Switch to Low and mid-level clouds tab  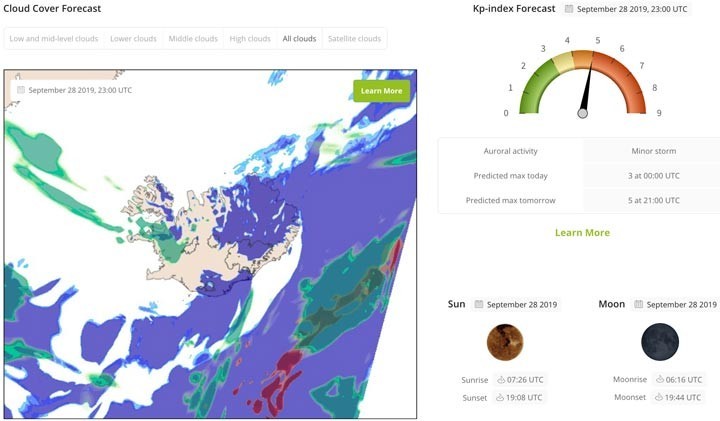[x=54, y=39]
